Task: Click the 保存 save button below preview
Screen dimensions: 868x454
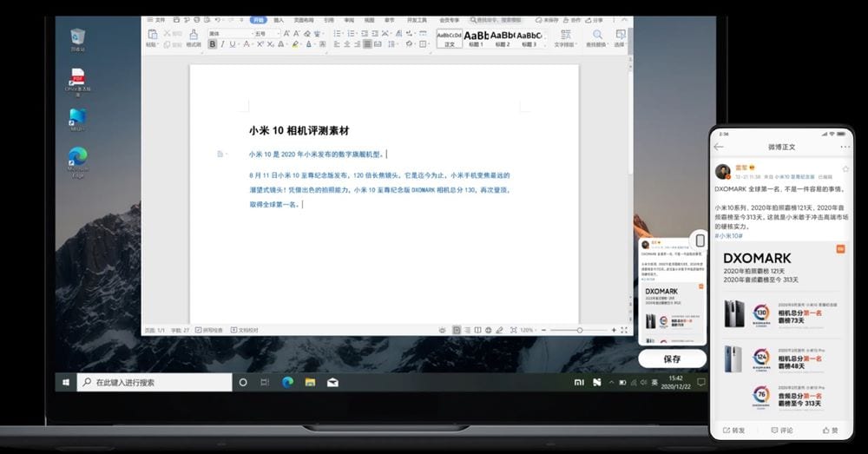Action: coord(672,359)
